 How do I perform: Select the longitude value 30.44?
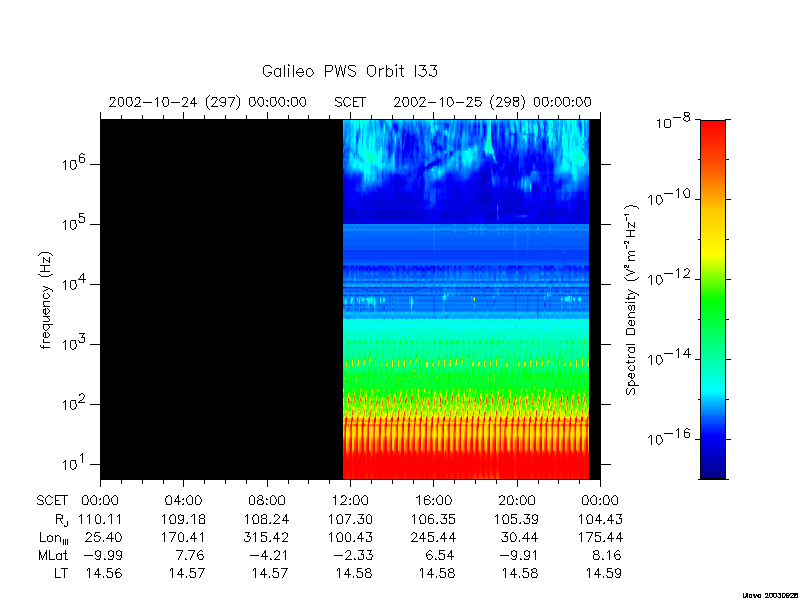click(x=519, y=537)
